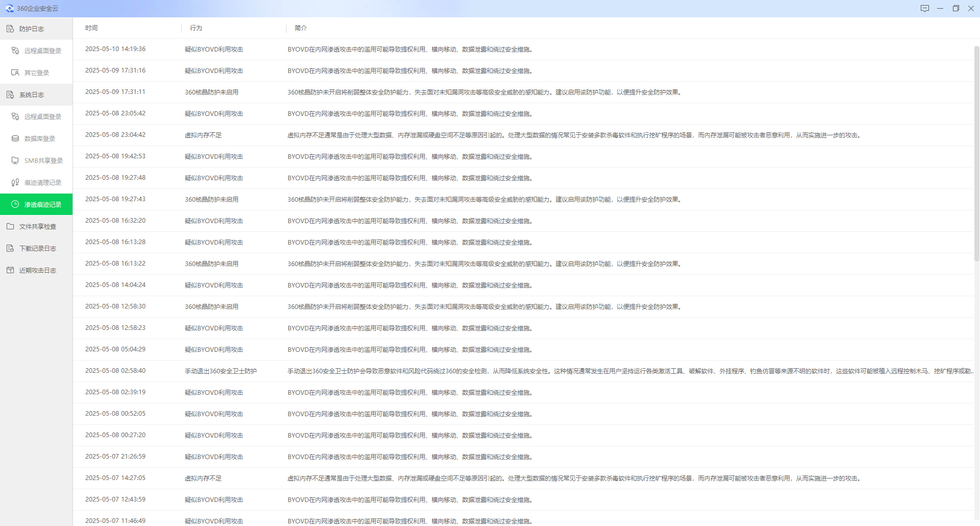Select the 其它登录 user-screen icon

point(15,73)
